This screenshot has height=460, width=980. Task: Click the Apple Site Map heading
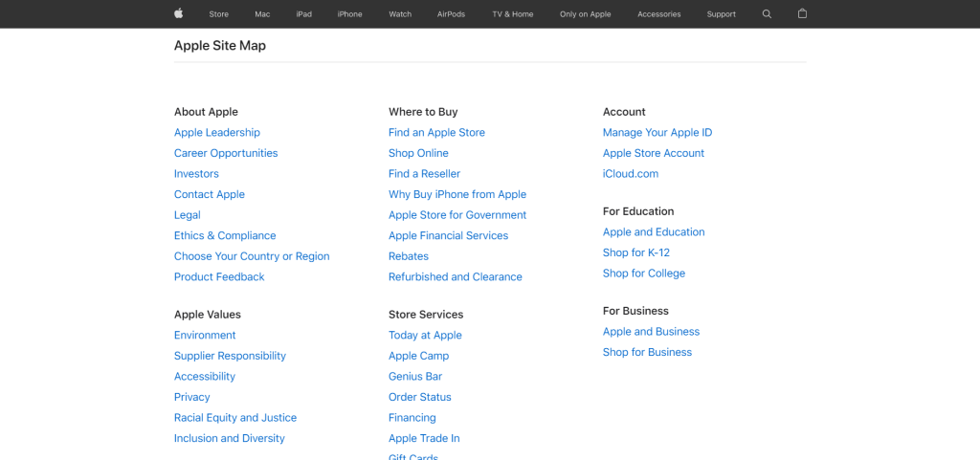pyautogui.click(x=220, y=46)
